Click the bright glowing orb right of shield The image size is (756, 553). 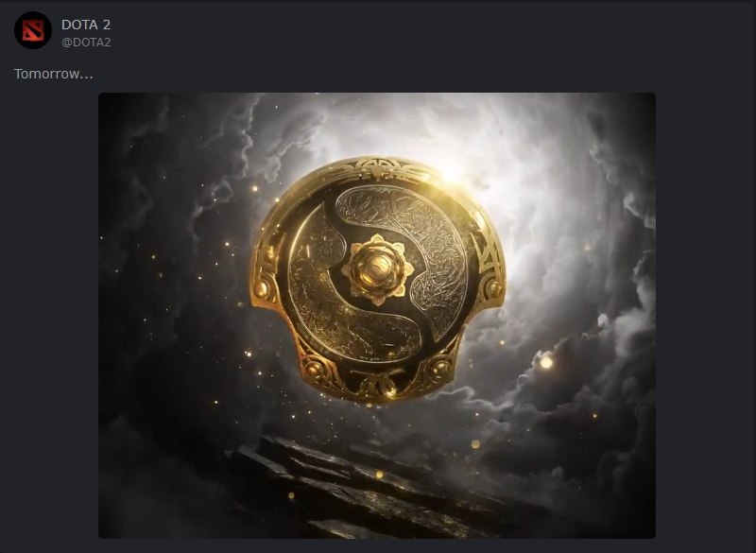[546, 362]
